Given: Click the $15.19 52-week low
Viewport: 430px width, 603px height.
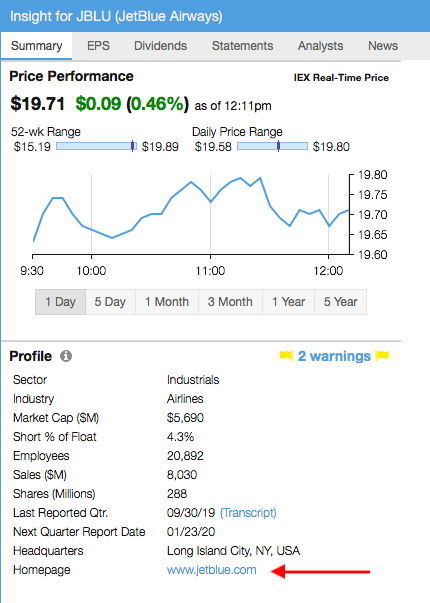Looking at the screenshot, I should pyautogui.click(x=32, y=147).
